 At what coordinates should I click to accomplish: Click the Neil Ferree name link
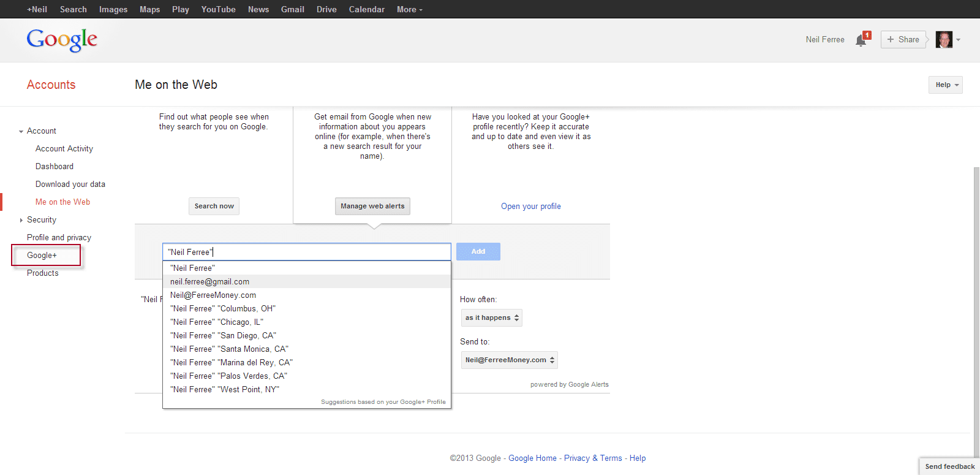point(825,40)
